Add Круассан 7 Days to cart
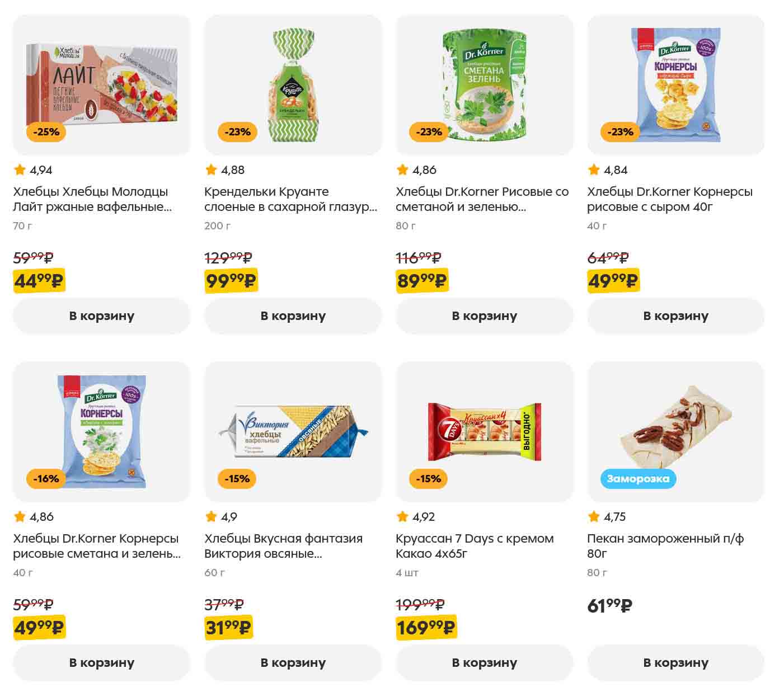 coord(484,663)
